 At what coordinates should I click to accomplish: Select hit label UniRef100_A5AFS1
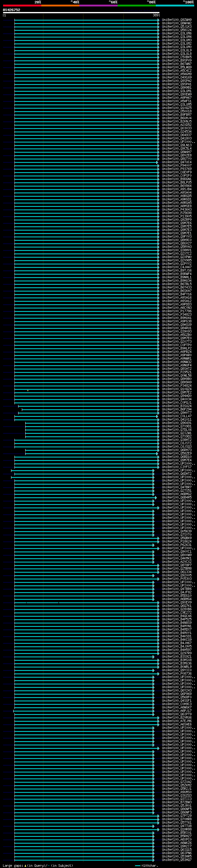(177, 101)
